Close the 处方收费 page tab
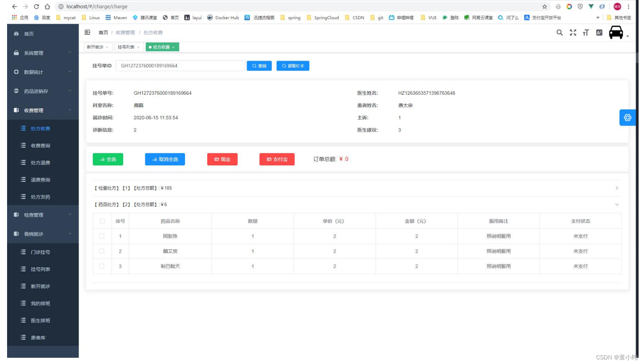 click(173, 47)
